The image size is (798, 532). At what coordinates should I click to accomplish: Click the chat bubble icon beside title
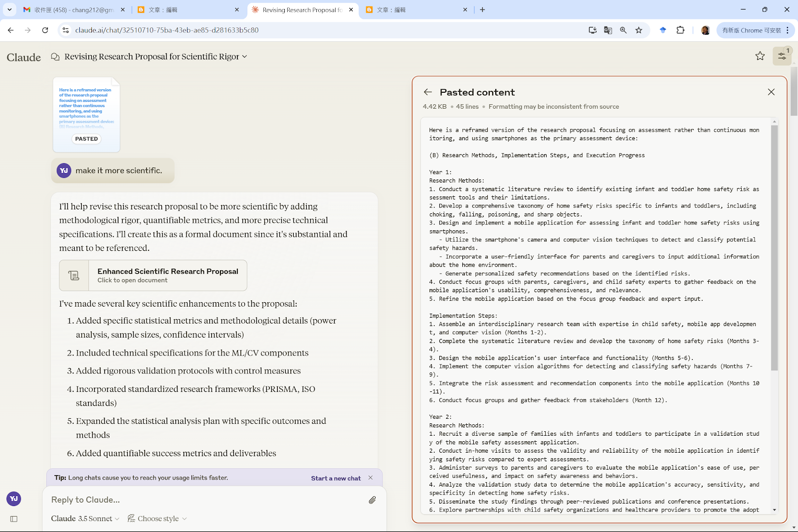click(55, 57)
